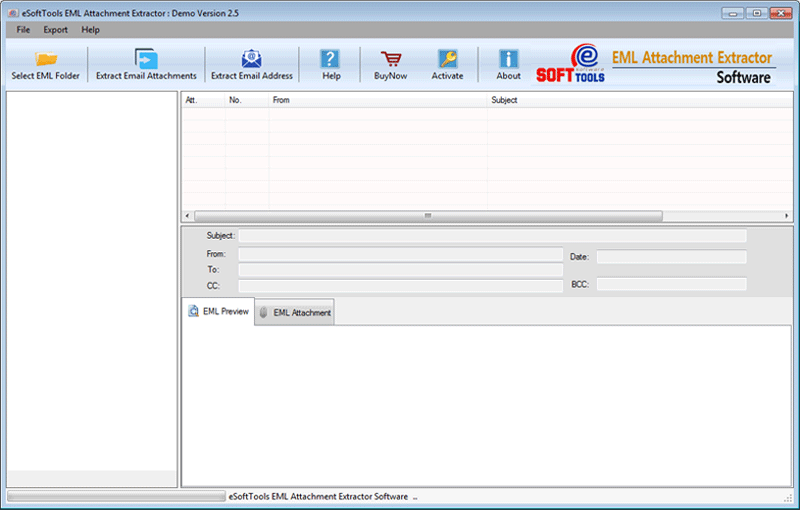Click the 'Select EML Folder' label text
Viewport: 800px width, 510px height.
click(x=45, y=75)
